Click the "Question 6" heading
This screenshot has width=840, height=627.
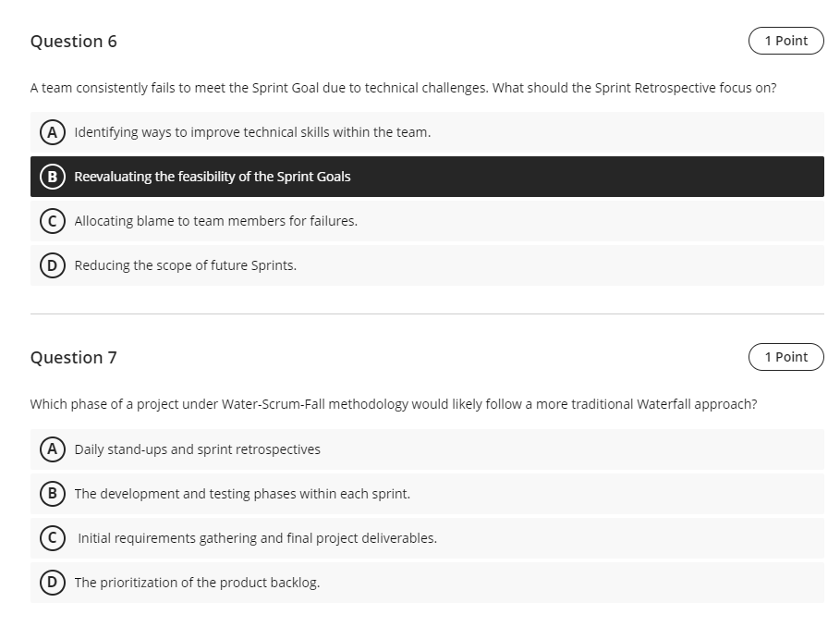74,41
